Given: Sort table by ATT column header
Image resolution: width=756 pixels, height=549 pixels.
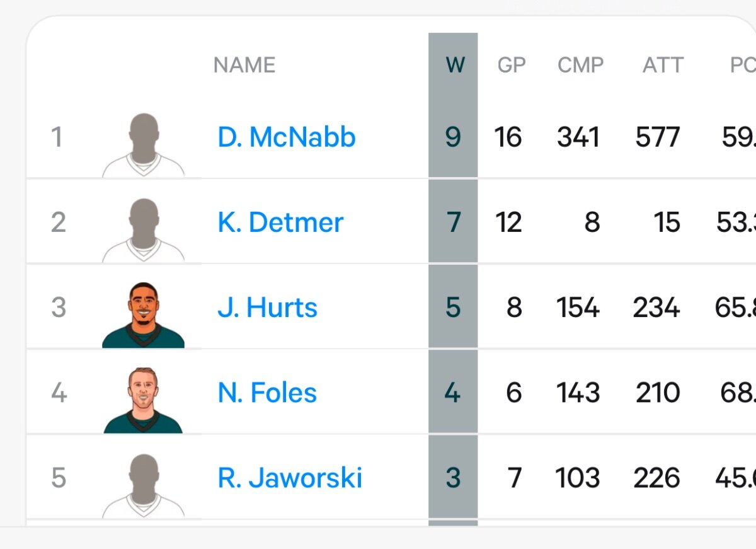Looking at the screenshot, I should 663,65.
